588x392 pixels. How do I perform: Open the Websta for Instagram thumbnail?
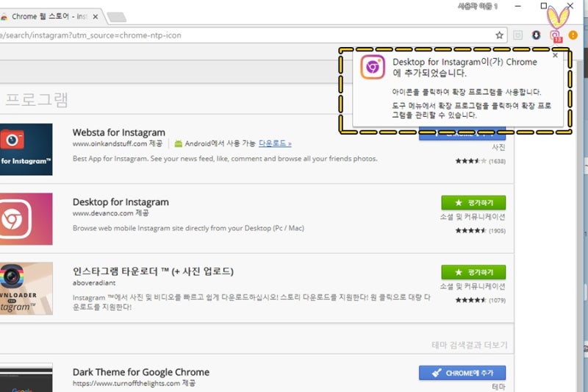click(x=26, y=149)
